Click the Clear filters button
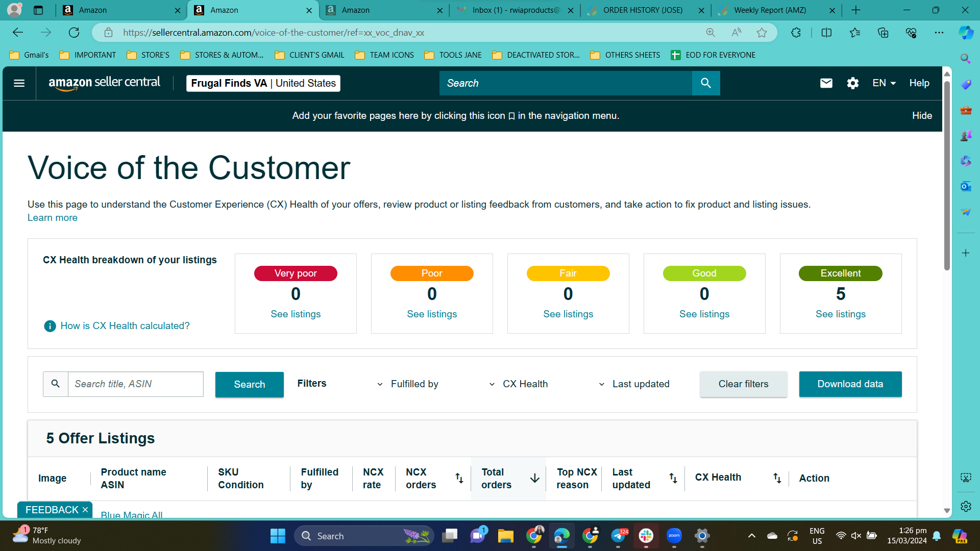Image resolution: width=980 pixels, height=551 pixels. coord(743,384)
